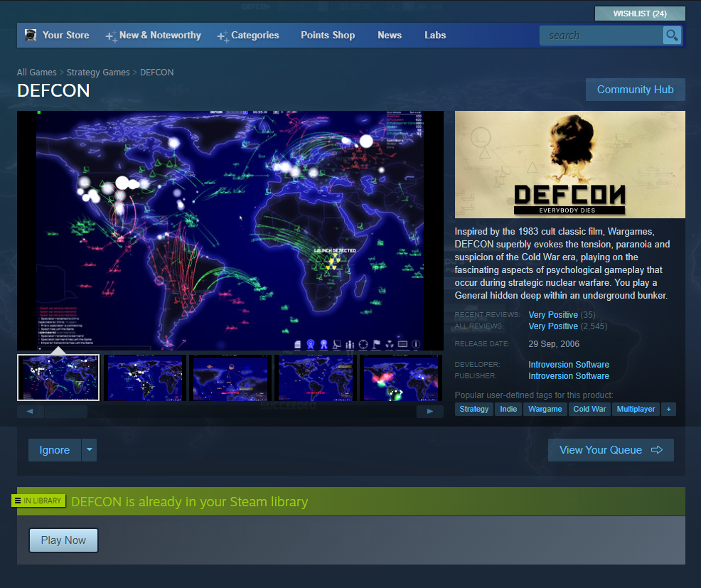Click the Cold War tag
701x588 pixels.
589,409
